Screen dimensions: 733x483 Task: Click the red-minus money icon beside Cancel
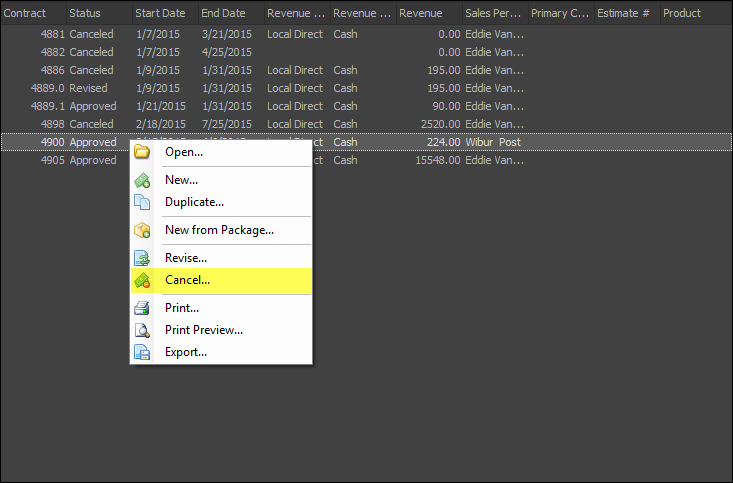pos(142,280)
